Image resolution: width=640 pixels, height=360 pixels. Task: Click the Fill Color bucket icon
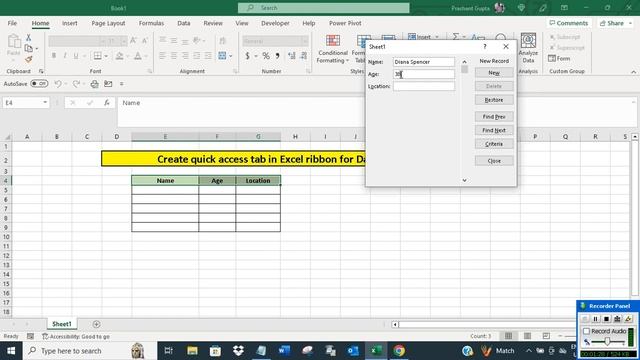point(119,56)
